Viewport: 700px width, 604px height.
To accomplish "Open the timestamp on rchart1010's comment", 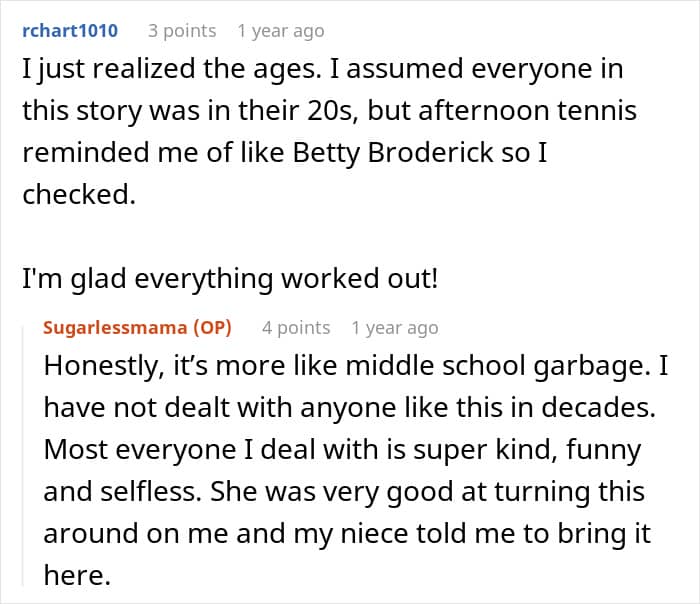I will click(x=280, y=31).
